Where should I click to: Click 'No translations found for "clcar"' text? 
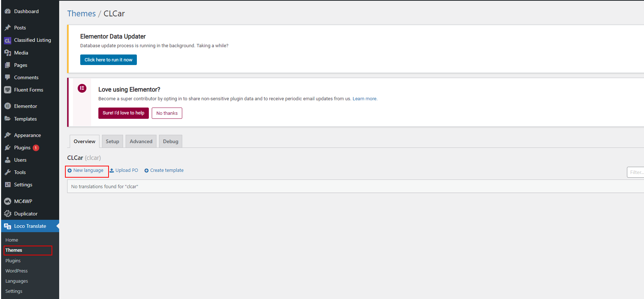tap(105, 187)
